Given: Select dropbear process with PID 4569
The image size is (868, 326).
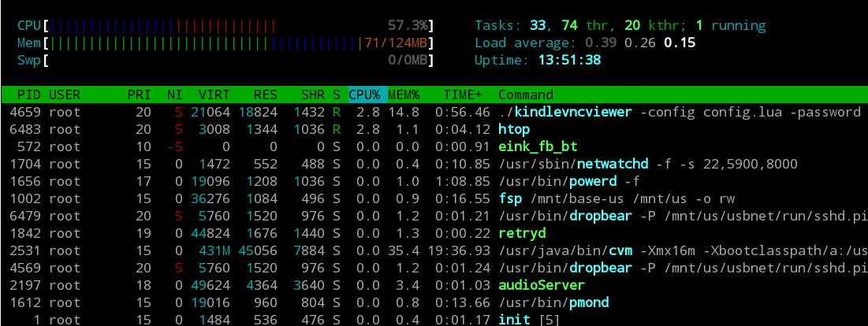Looking at the screenshot, I should coord(434,268).
